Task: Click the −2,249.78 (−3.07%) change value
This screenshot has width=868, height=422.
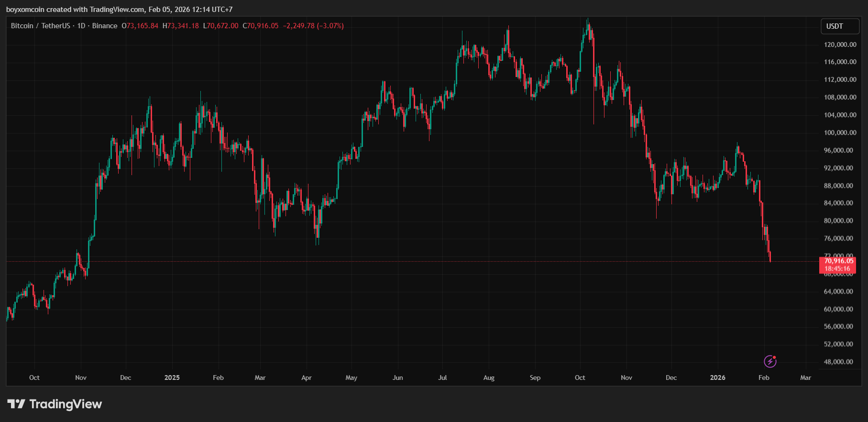Action: click(313, 26)
